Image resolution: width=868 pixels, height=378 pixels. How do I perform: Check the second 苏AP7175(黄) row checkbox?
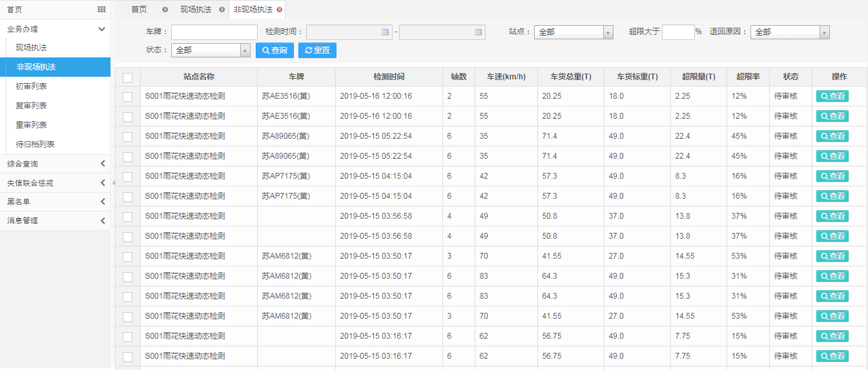tap(127, 197)
